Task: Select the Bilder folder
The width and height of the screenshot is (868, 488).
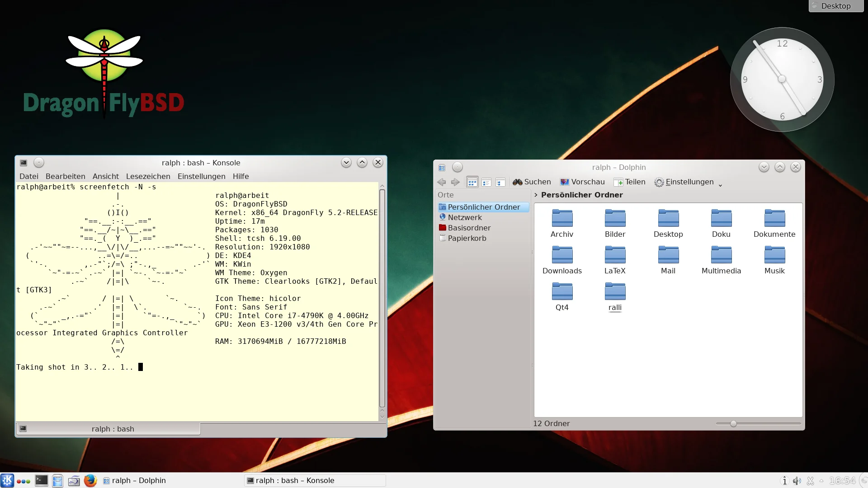Action: (x=615, y=224)
